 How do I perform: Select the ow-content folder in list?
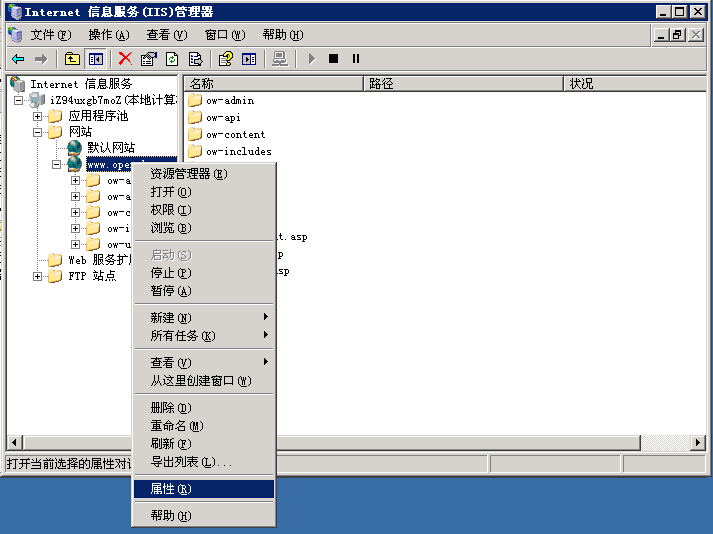click(235, 134)
